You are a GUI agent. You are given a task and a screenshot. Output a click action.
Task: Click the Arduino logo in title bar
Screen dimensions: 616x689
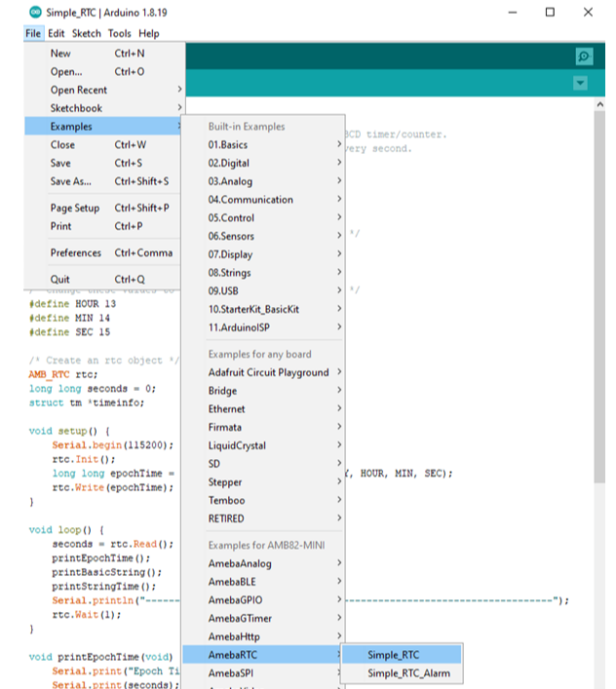(35, 13)
